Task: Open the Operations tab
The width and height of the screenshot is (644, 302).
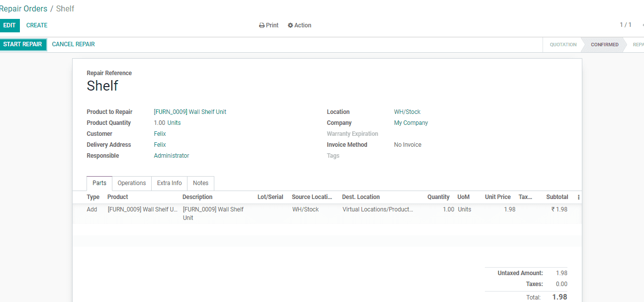Action: coord(131,183)
